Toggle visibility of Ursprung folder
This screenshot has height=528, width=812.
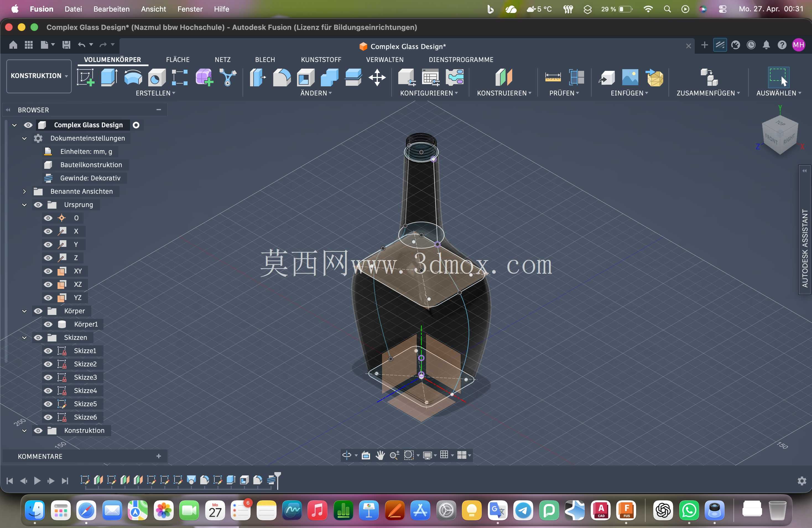pos(38,205)
